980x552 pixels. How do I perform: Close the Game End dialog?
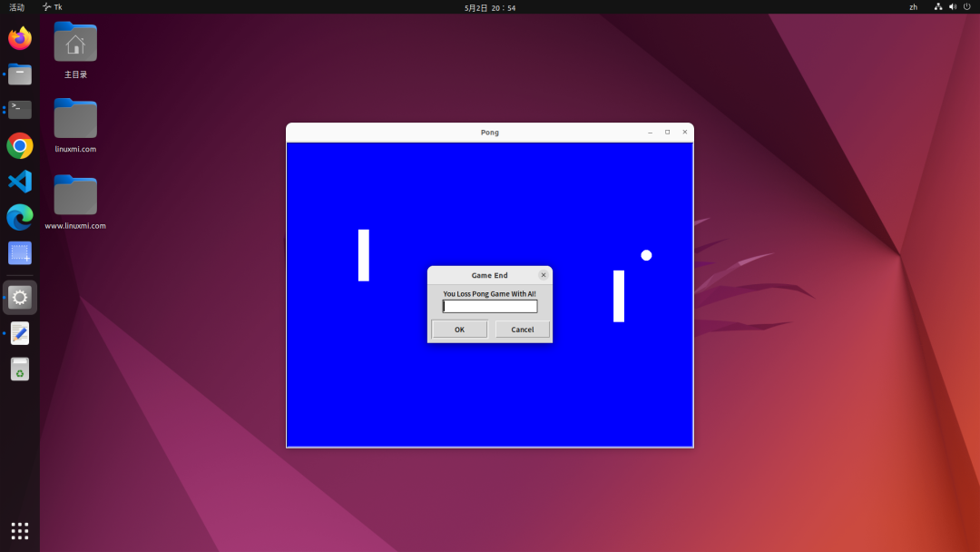click(544, 275)
